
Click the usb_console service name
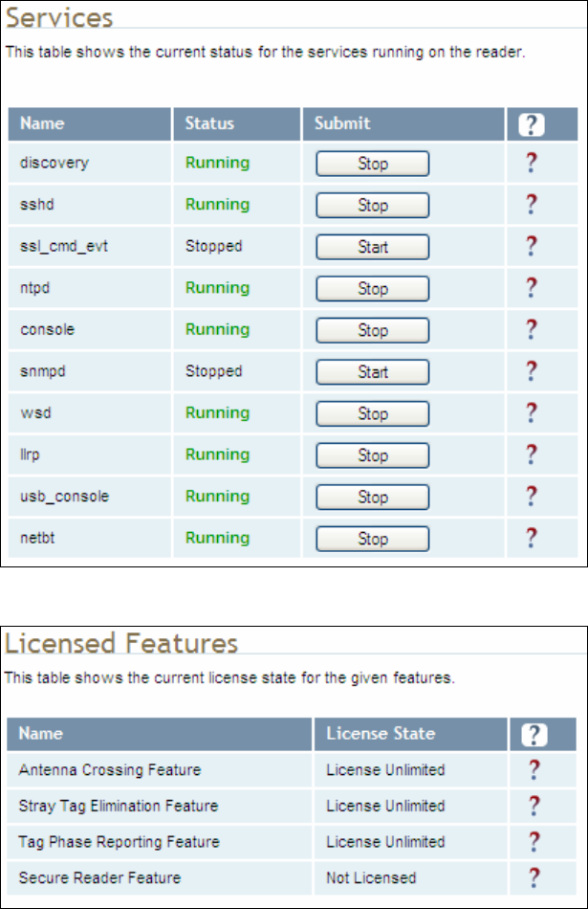coord(64,497)
